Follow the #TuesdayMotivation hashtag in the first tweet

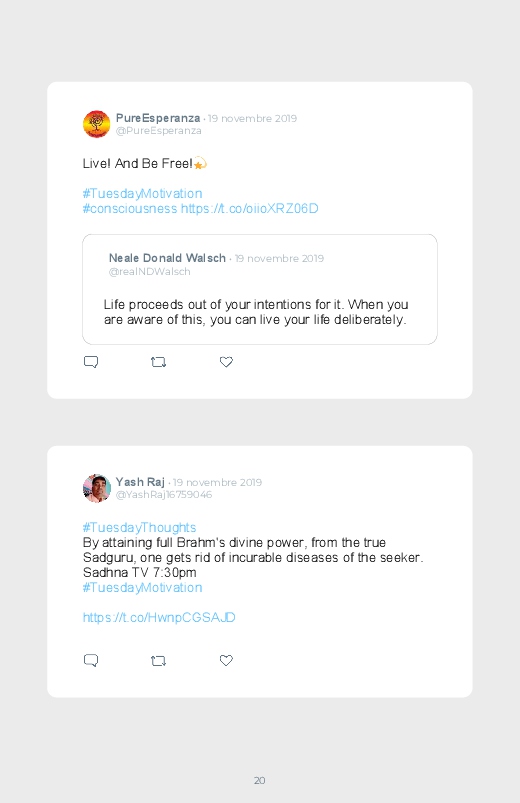[142, 194]
